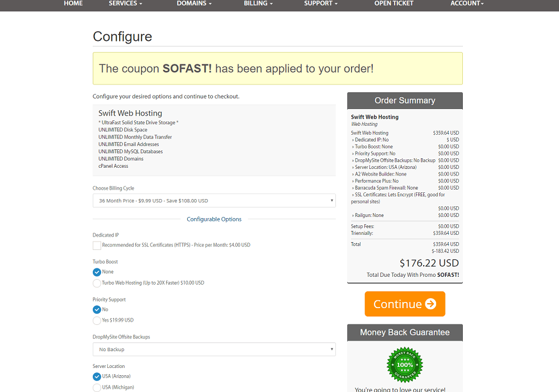Select Priority Support No option
Screen dimensions: 559x392
click(97, 310)
